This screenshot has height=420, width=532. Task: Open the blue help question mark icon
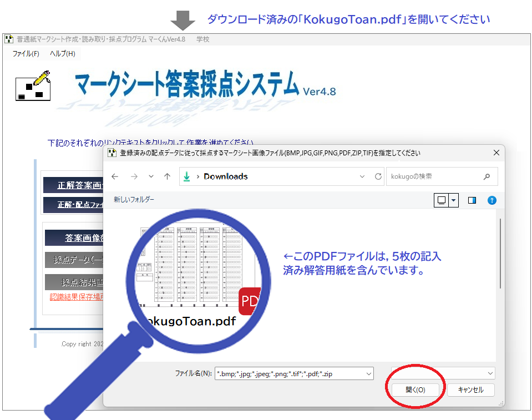(492, 200)
